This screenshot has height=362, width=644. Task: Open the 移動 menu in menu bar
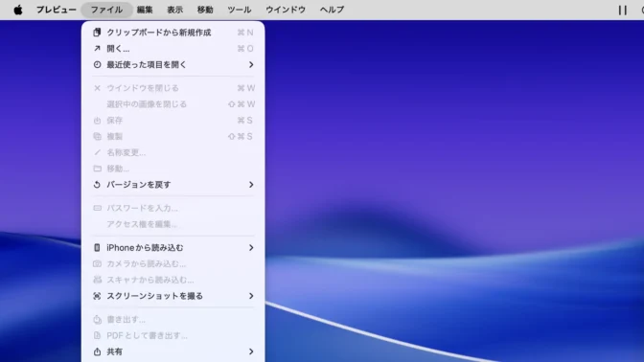click(205, 10)
